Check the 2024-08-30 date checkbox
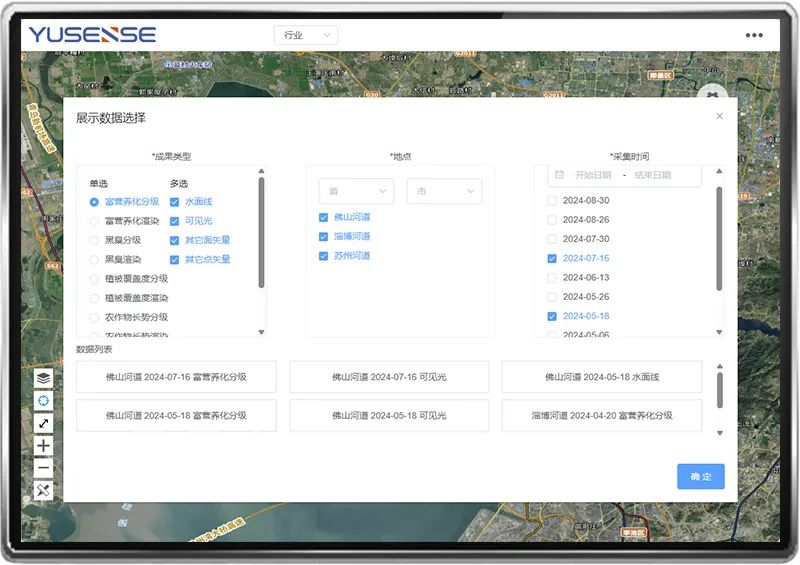 point(552,201)
